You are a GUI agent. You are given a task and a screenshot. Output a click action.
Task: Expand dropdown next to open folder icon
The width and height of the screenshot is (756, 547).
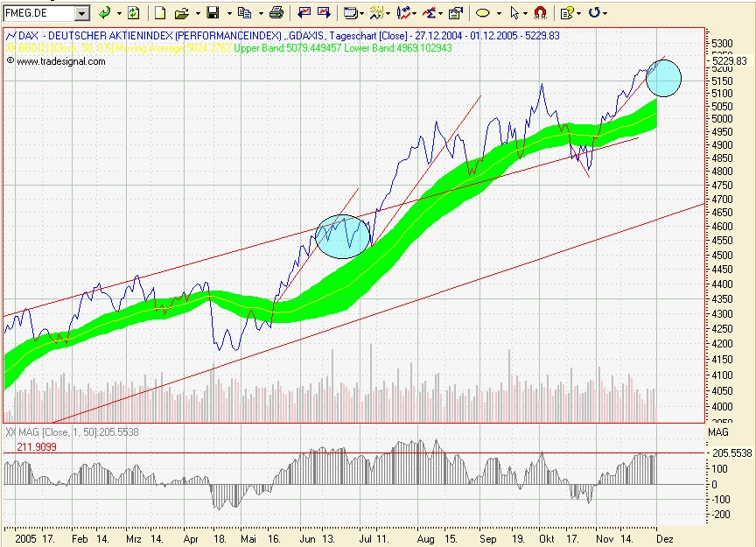(198, 13)
